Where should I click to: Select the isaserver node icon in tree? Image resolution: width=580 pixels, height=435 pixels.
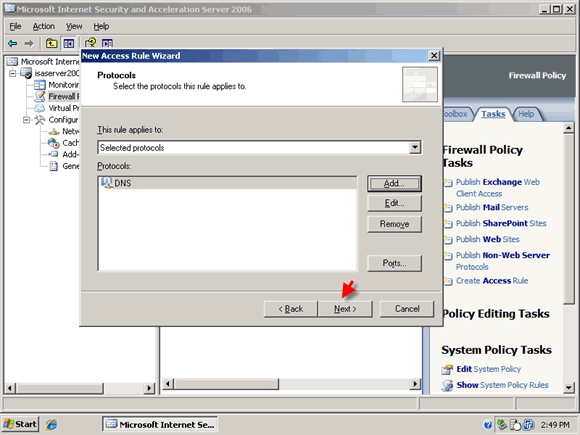[26, 73]
